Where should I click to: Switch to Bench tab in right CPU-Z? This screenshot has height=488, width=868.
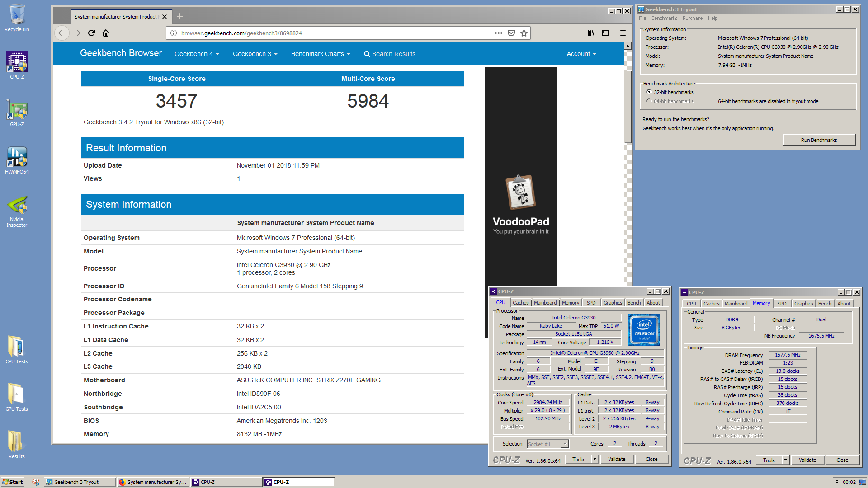tap(825, 304)
